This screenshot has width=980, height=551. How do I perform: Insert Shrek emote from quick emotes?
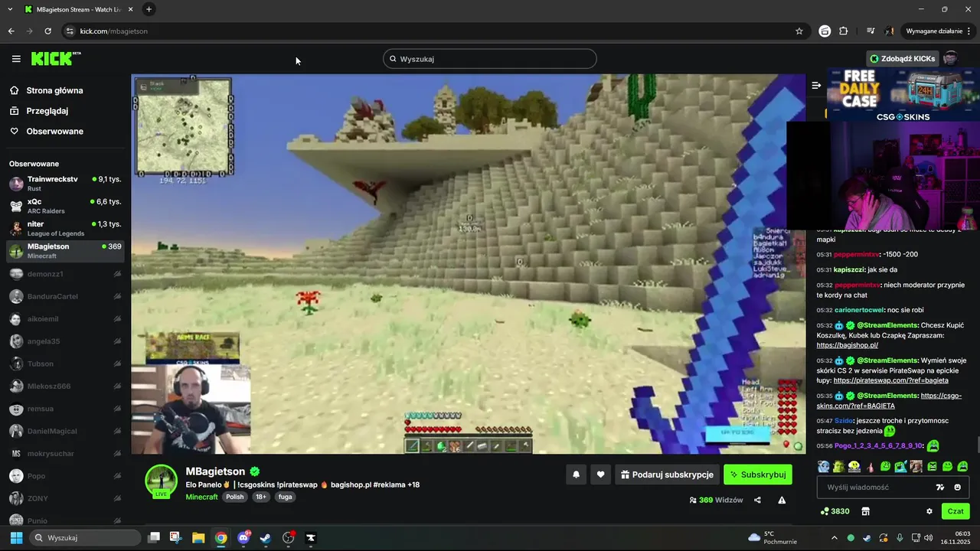839,466
